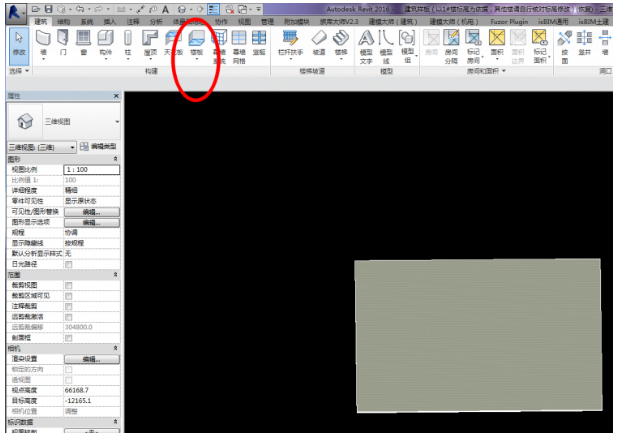The image size is (617, 439).
Task: Switch to the Structure (结构) ribbon tab
Action: click(64, 22)
